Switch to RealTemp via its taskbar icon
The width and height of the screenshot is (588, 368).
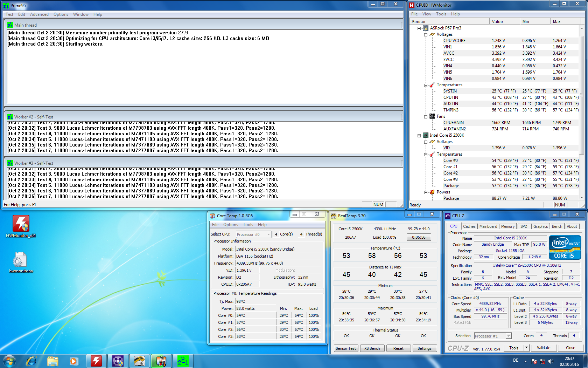[x=140, y=361]
